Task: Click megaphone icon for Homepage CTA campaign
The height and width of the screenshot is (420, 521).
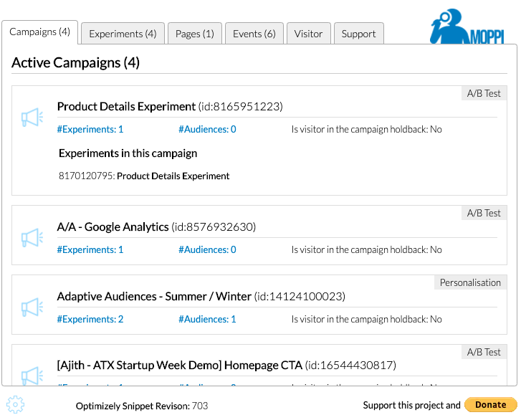Action: [x=32, y=376]
